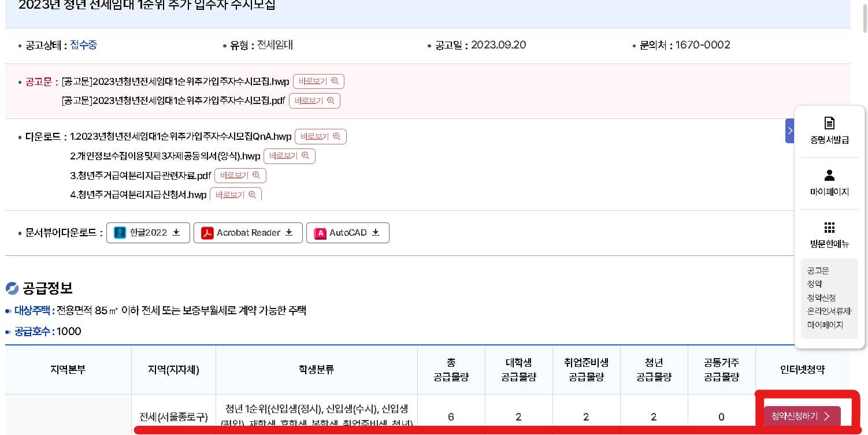Click the 공고일 2023.09.20 text
Image resolution: width=868 pixels, height=435 pixels.
click(x=499, y=45)
